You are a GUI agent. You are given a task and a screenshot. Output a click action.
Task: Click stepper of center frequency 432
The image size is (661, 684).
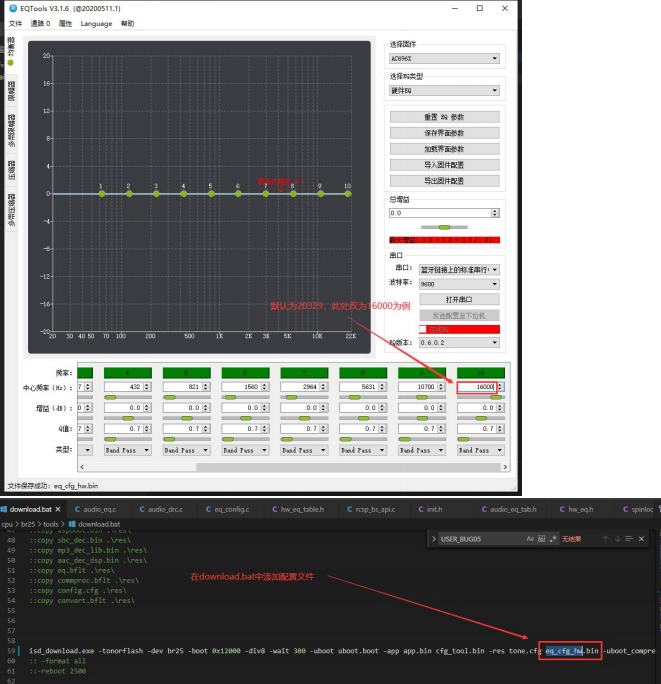(147, 387)
